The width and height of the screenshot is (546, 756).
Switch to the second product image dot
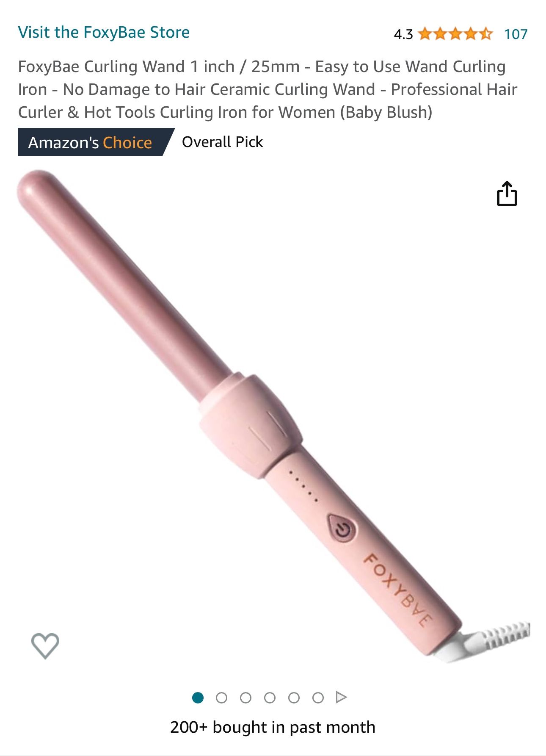coord(221,698)
